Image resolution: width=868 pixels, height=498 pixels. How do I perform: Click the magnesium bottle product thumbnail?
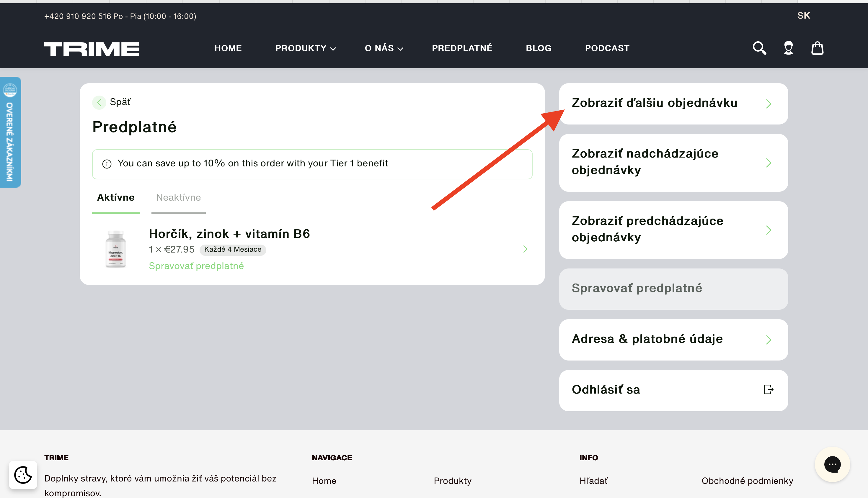click(x=116, y=249)
